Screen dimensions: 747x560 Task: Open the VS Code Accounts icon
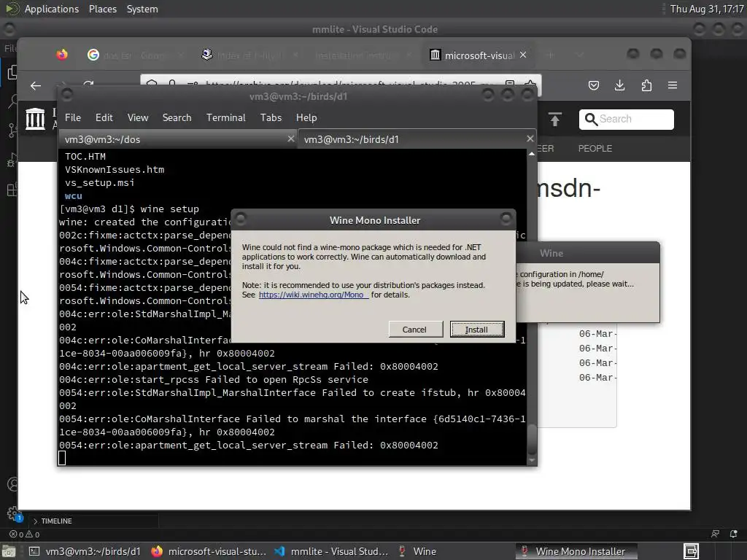[12, 485]
